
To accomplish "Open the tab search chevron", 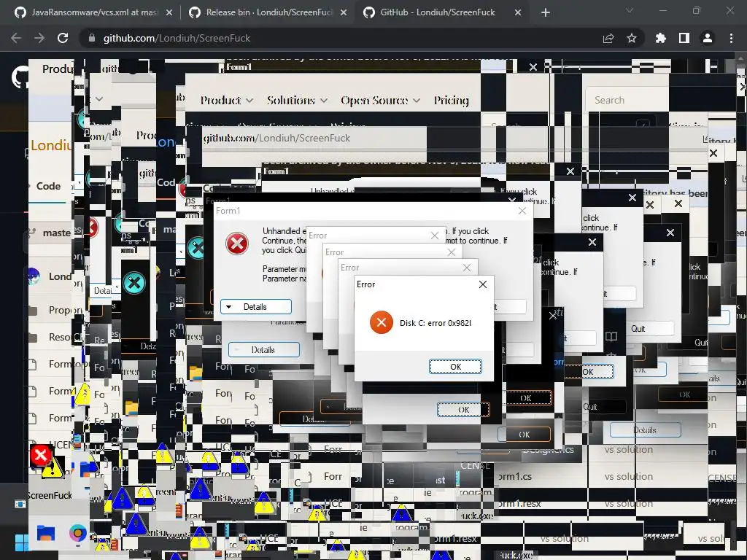I will (630, 10).
